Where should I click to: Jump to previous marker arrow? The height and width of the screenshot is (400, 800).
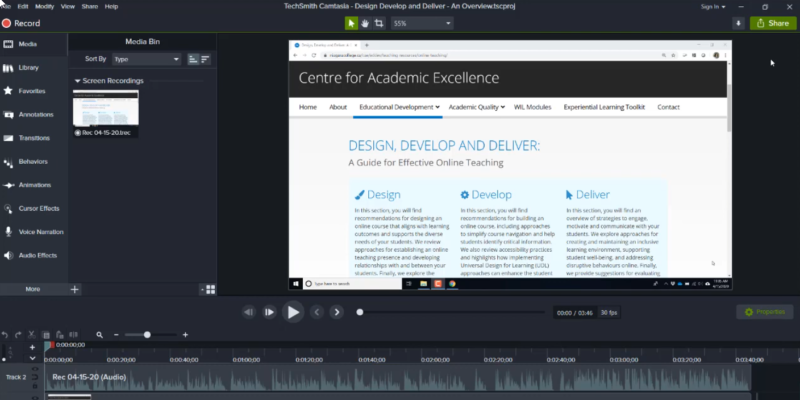[x=317, y=312]
